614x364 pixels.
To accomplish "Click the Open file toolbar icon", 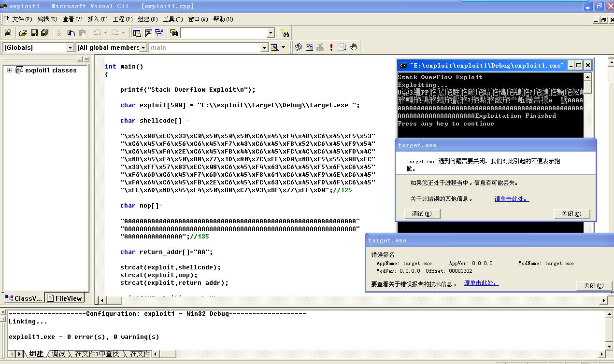I will click(x=23, y=33).
